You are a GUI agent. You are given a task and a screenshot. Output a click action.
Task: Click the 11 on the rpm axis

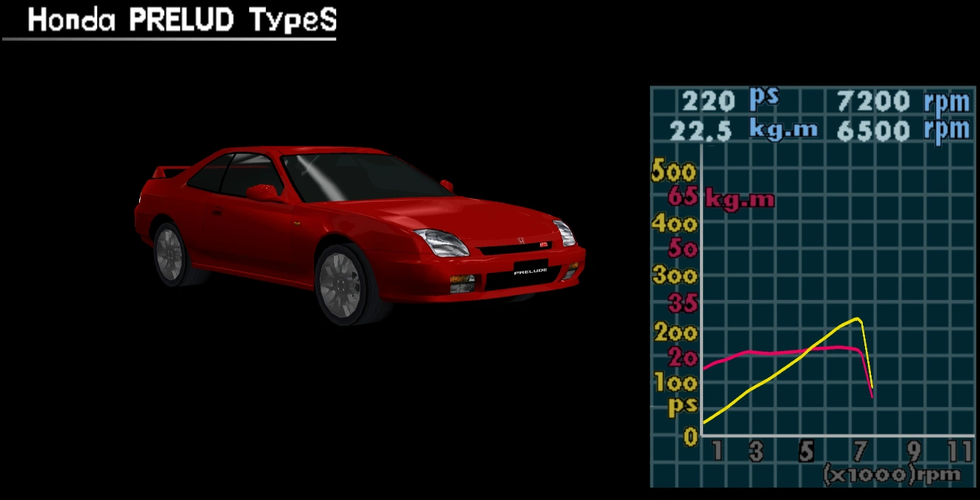960,451
